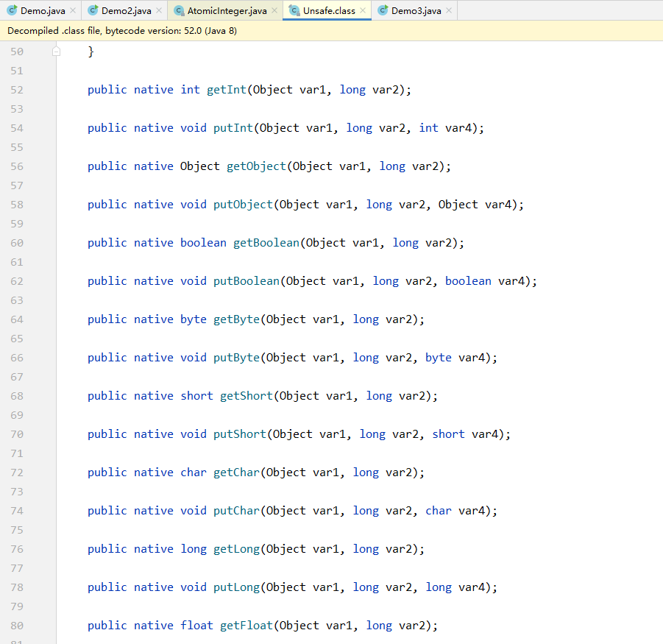663x644 pixels.
Task: Click line number 56 in the gutter
Action: (17, 166)
